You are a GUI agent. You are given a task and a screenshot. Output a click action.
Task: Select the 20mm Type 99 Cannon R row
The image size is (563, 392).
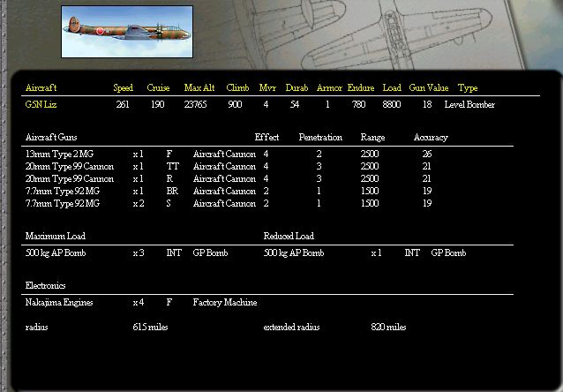[x=229, y=178]
